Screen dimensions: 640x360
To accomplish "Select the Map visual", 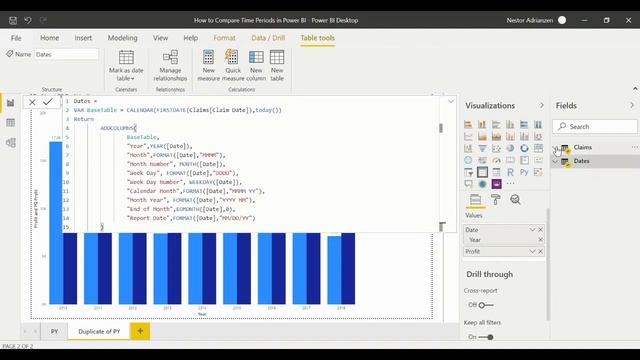I will (x=468, y=160).
